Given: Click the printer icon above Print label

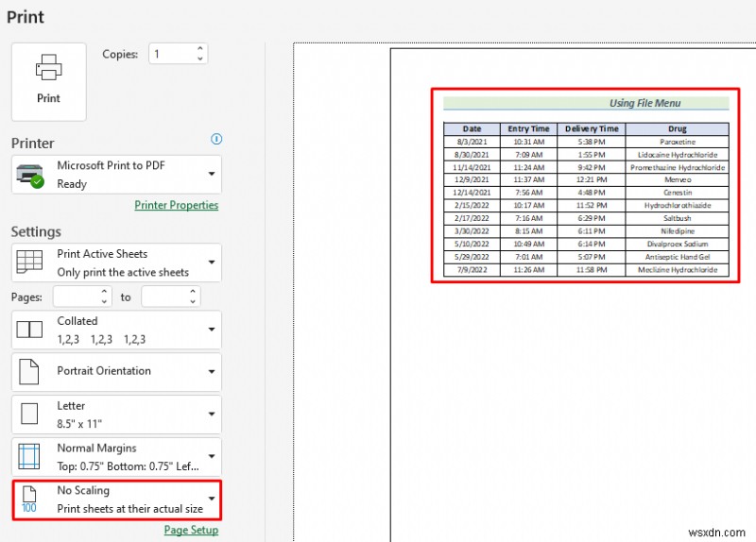Looking at the screenshot, I should [49, 67].
